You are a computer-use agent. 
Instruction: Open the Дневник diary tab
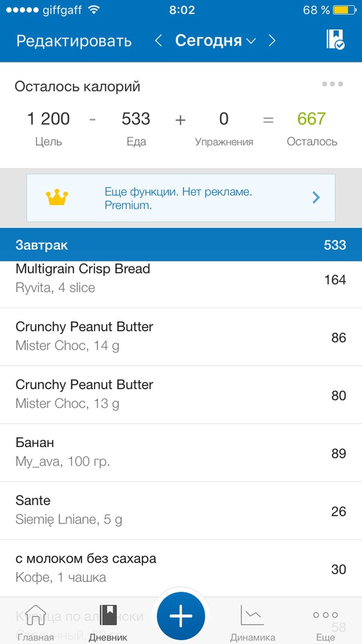click(108, 623)
